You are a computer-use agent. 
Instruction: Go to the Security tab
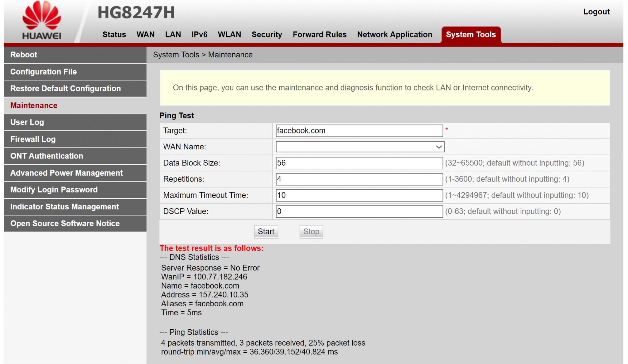click(x=266, y=34)
